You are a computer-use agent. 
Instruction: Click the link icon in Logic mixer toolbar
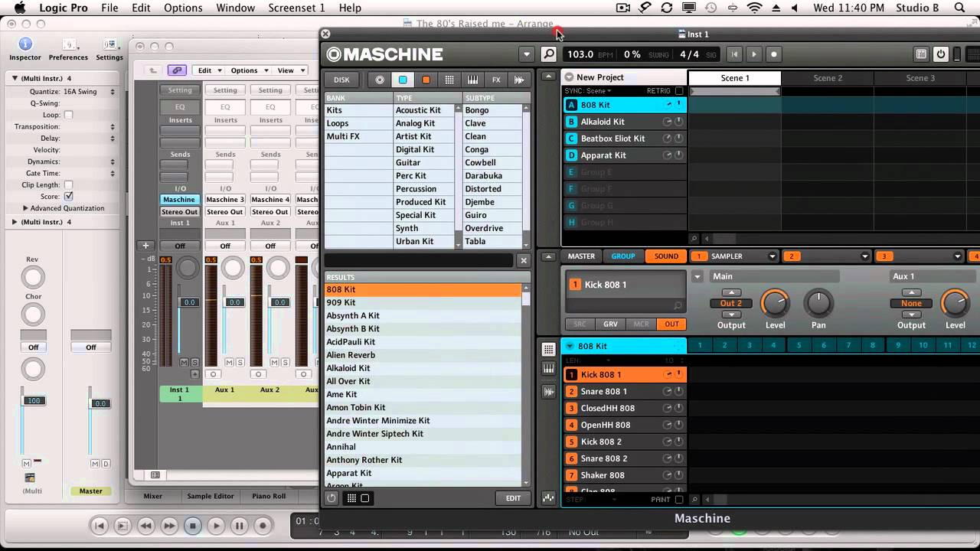coord(177,70)
